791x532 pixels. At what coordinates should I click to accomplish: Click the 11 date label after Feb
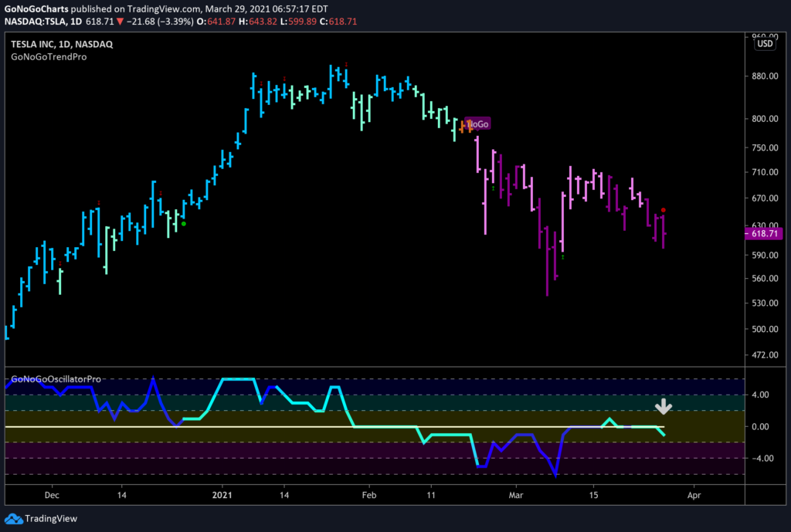pos(431,495)
